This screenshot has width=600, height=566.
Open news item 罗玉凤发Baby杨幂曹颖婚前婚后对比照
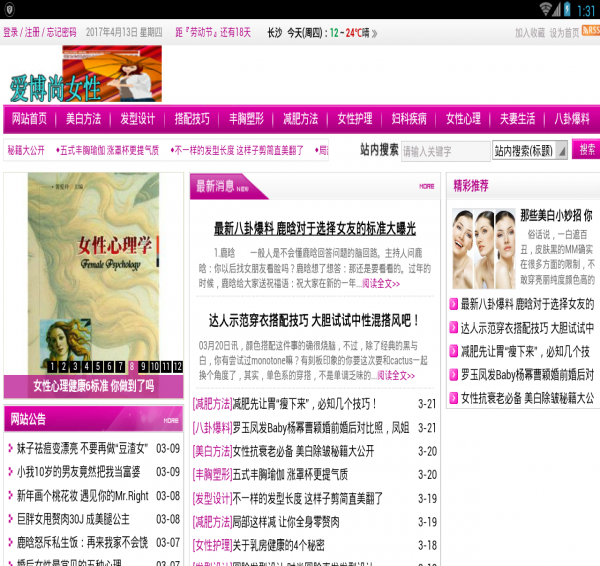pos(321,428)
